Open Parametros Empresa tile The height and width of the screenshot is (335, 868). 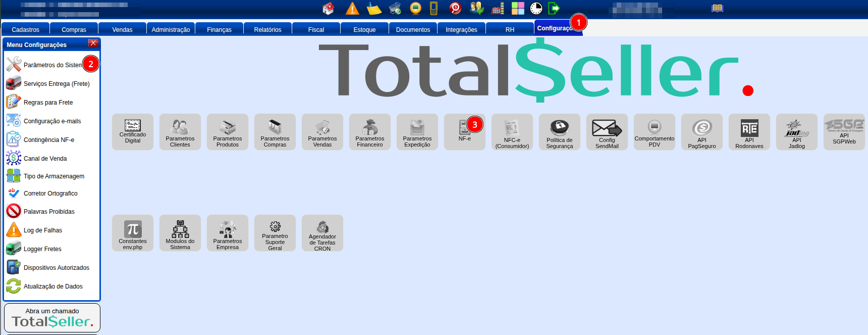(x=228, y=233)
